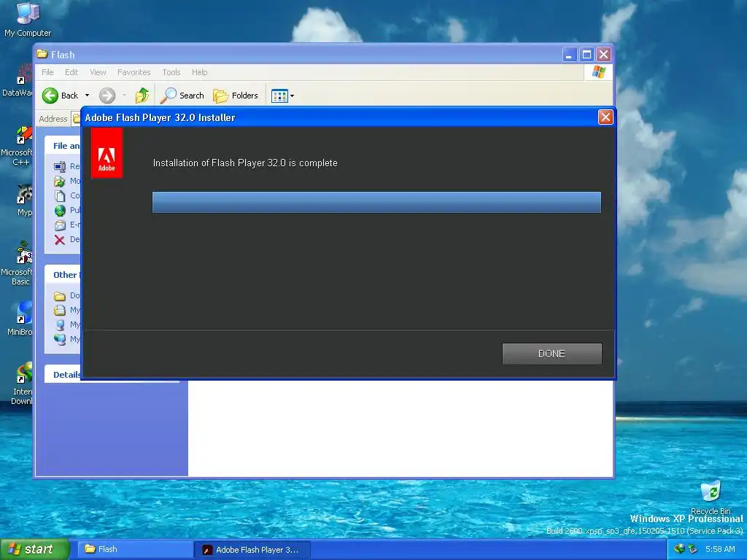Click the Up folder icon
Viewport: 747px width, 560px height.
tap(142, 96)
